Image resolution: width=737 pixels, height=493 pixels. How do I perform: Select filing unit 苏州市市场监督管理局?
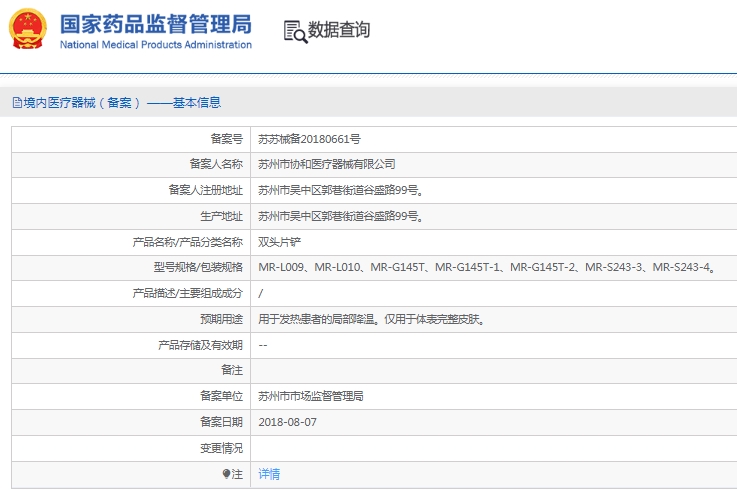coord(311,396)
